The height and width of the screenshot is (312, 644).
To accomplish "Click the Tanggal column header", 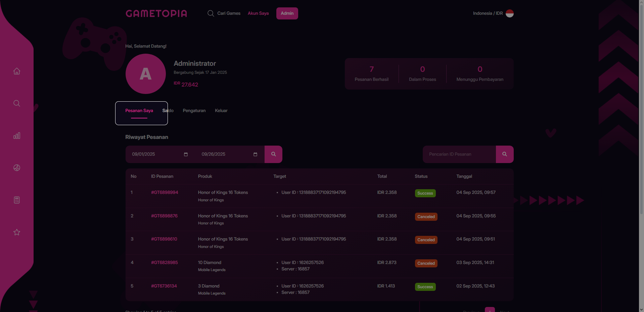I will click(464, 176).
